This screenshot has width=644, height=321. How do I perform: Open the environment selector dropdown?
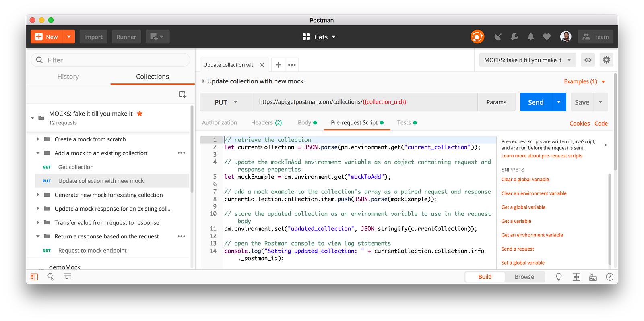(x=528, y=60)
